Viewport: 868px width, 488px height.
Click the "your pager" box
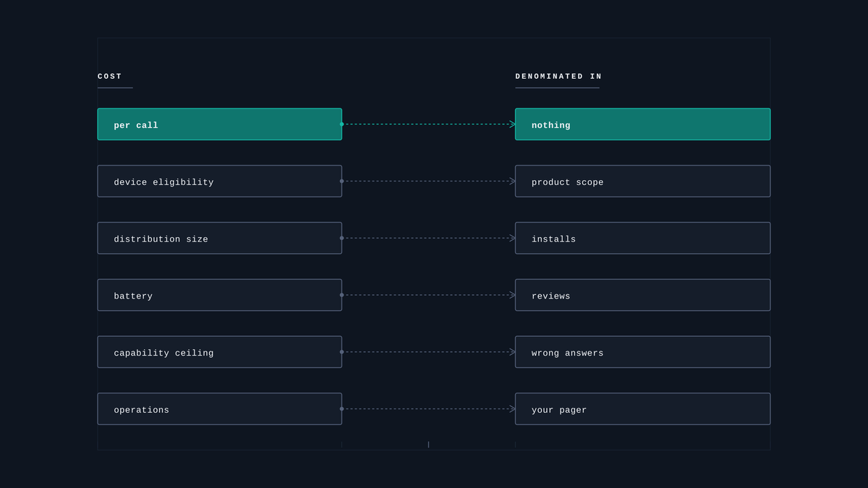pos(643,409)
